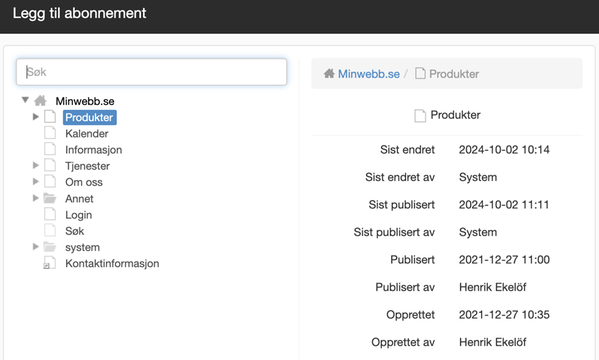The height and width of the screenshot is (360, 599).
Task: Click the page icon next to Søk tree item
Action: click(x=50, y=230)
